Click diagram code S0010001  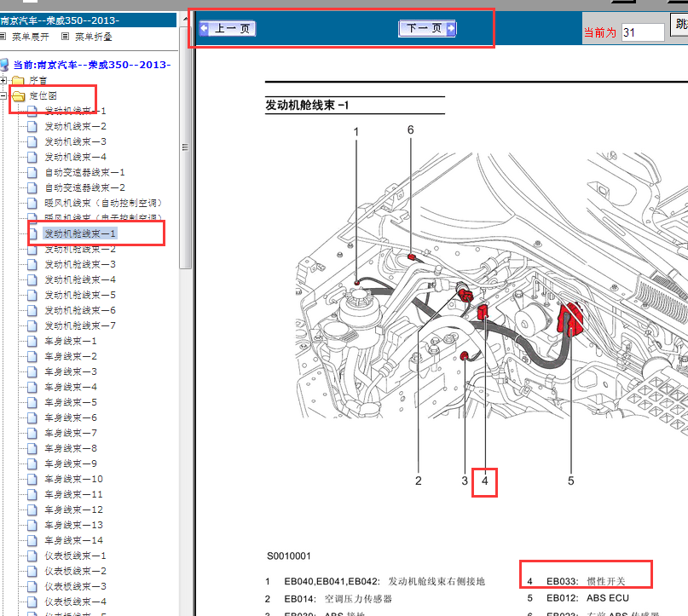(x=289, y=556)
